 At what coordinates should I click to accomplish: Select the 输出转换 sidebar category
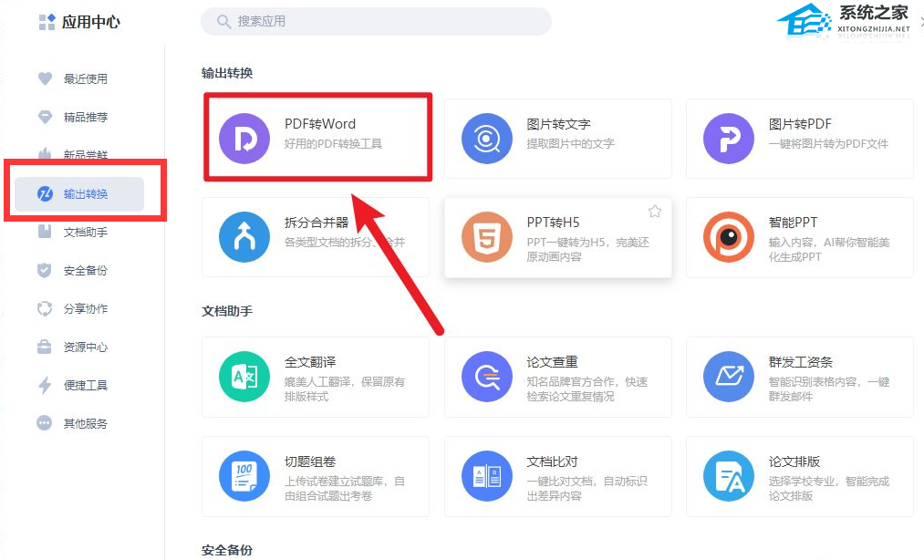pyautogui.click(x=79, y=194)
